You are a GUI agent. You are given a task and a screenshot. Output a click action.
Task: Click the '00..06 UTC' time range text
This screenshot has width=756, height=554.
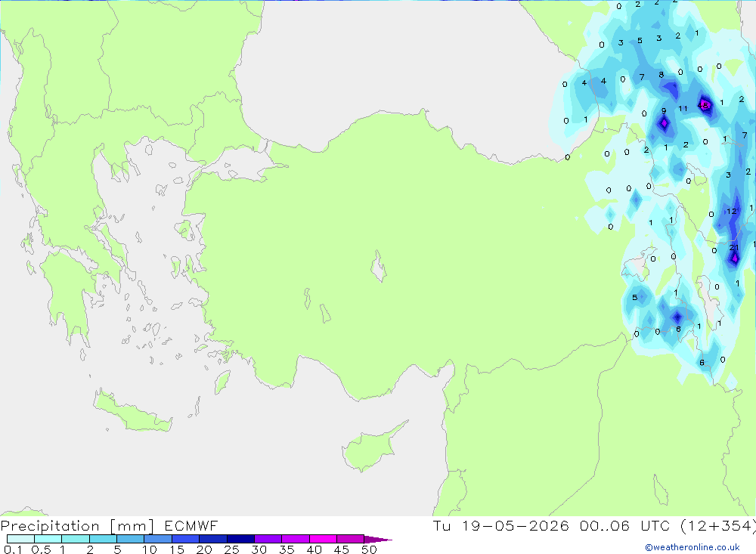pyautogui.click(x=626, y=525)
